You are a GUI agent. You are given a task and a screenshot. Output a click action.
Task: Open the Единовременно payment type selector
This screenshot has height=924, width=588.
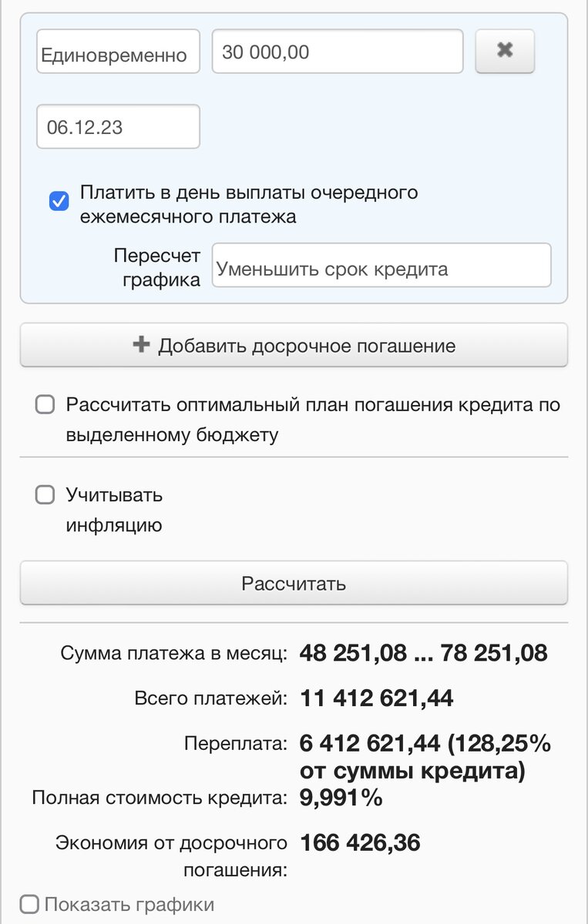click(x=117, y=52)
